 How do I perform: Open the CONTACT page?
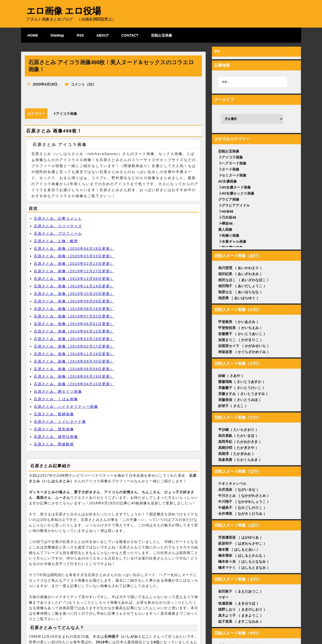pos(130,35)
